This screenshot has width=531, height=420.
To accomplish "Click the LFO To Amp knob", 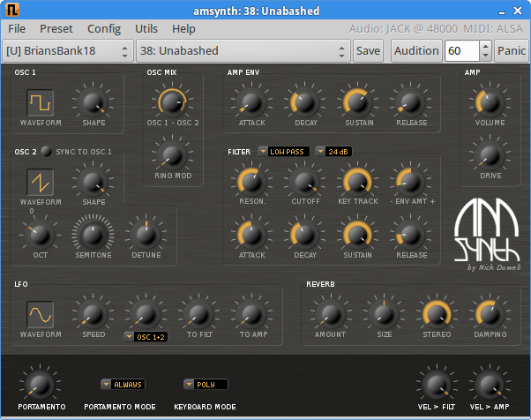I will [251, 314].
